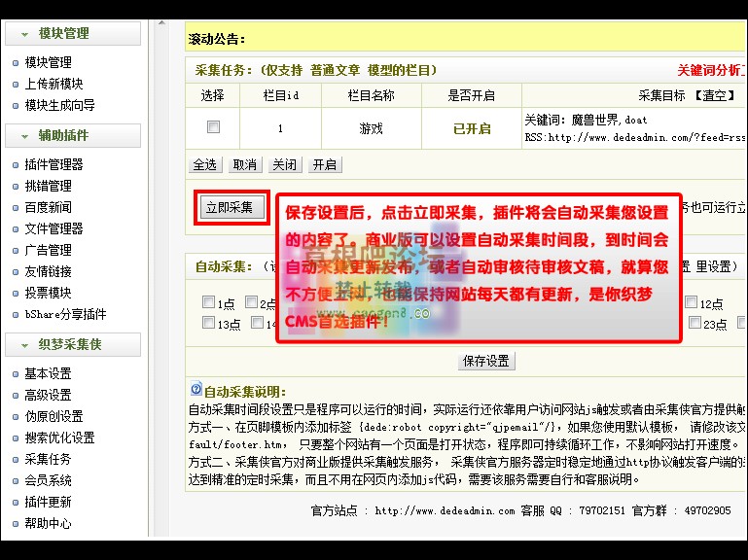Click 清空 link in 采集目标 header
748x560 pixels.
[x=714, y=96]
